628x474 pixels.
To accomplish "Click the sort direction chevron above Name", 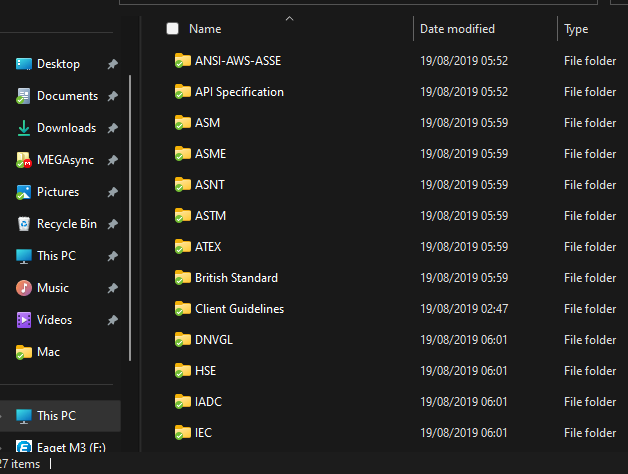I will coord(290,18).
